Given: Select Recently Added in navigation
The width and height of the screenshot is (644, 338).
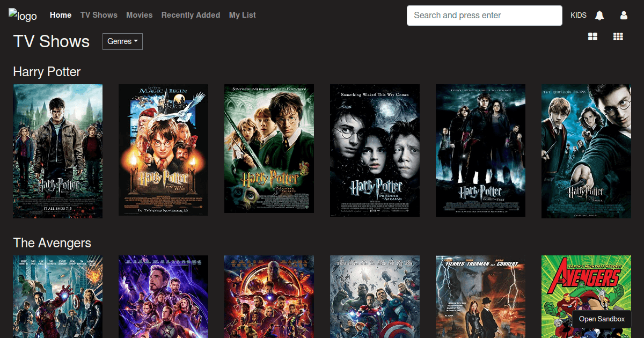Looking at the screenshot, I should point(191,15).
